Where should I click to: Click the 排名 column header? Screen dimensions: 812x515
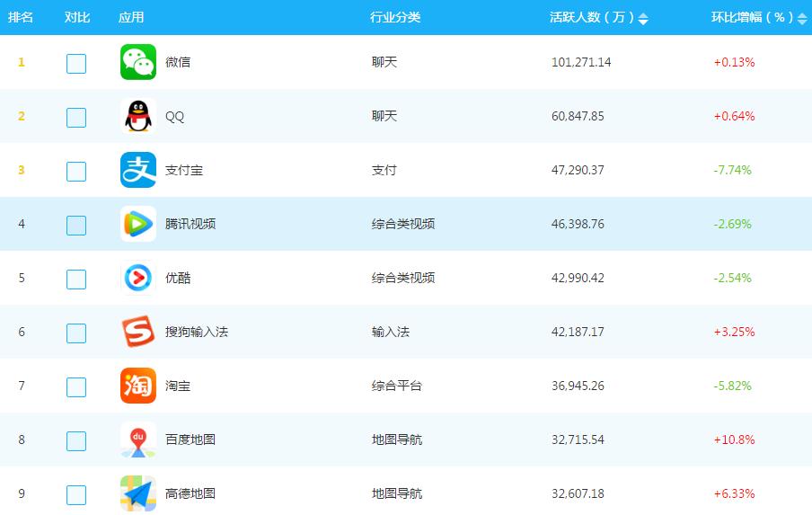click(21, 17)
